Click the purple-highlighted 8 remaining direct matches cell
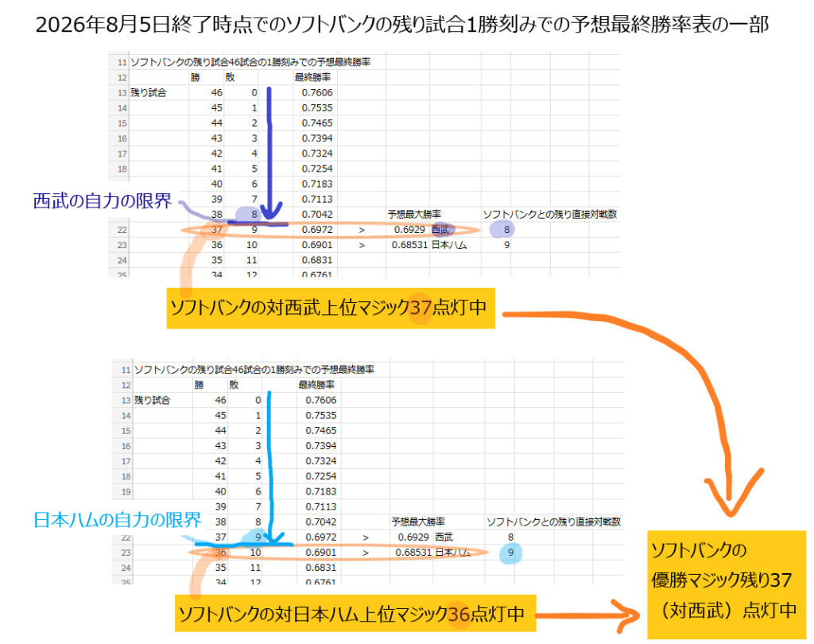The image size is (814, 644). point(502,229)
